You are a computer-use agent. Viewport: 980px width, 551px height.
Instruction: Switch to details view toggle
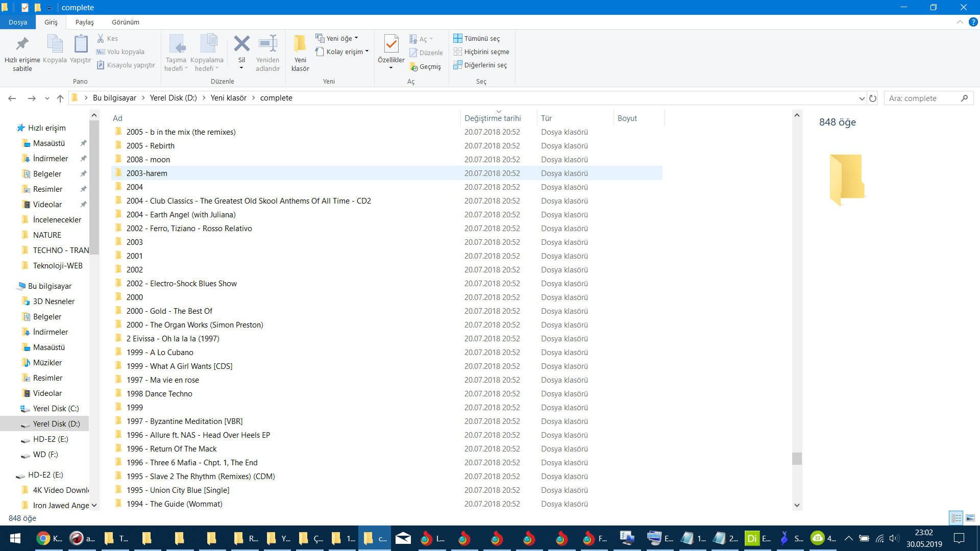coord(956,518)
